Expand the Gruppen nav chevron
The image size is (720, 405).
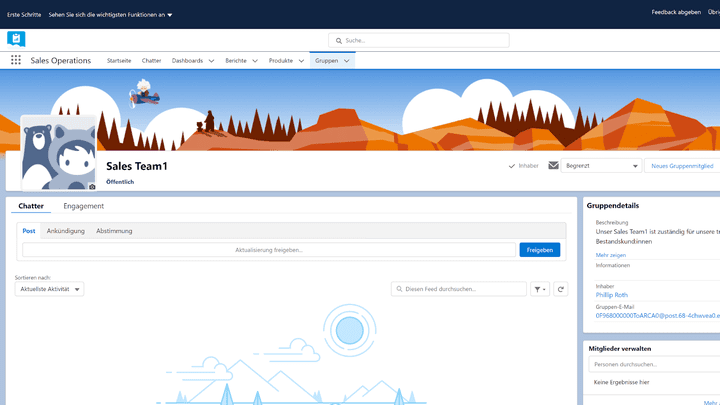coord(347,61)
